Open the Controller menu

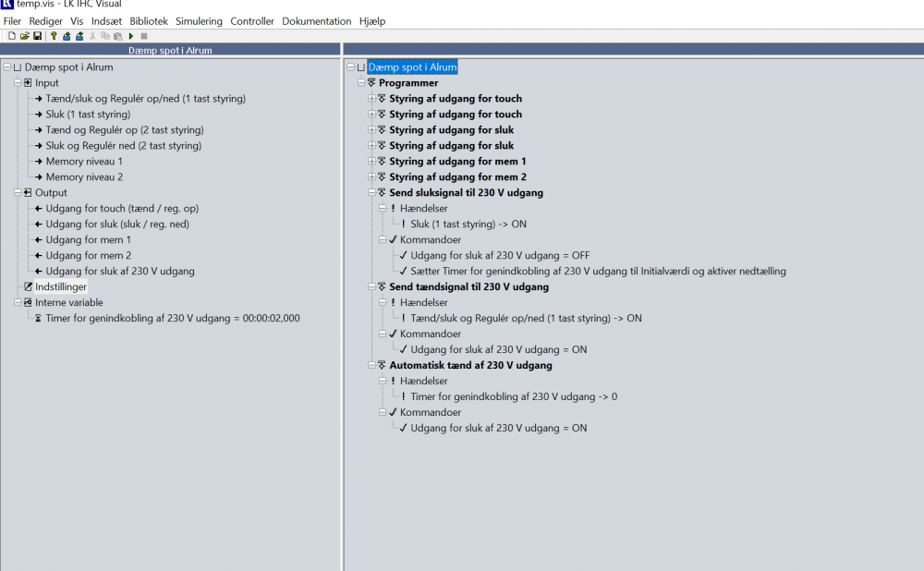251,21
